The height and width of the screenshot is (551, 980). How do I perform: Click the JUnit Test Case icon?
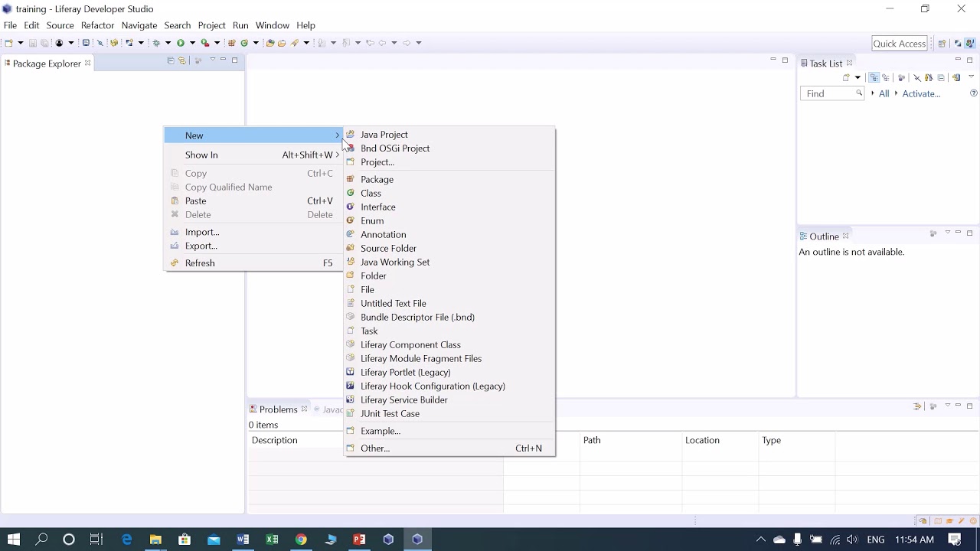pos(351,413)
